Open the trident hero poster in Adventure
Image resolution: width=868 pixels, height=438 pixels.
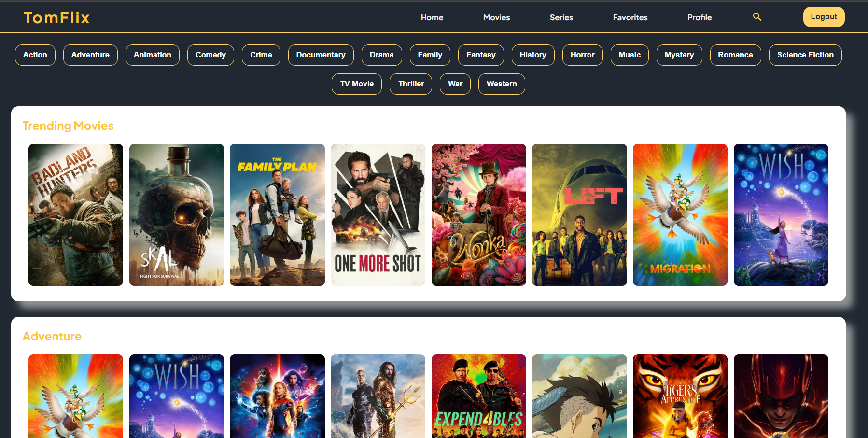coord(378,396)
